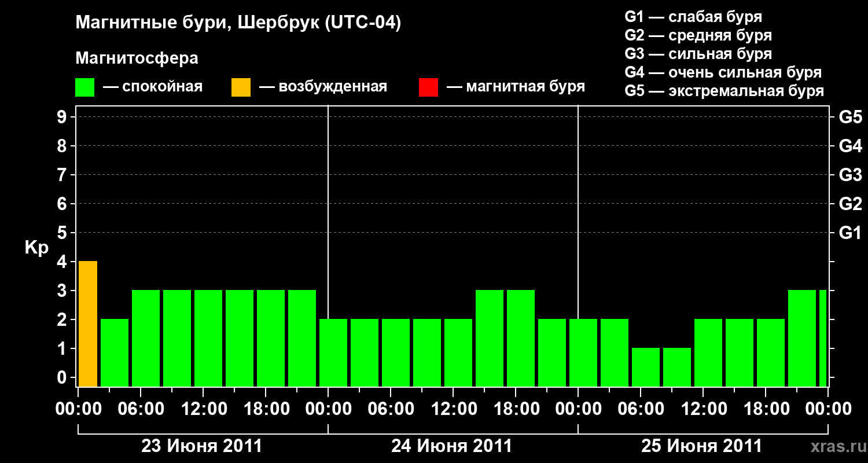Screen dimensions: 868x463
Task: Click the '18:00' time label under 25 June
Action: tap(766, 409)
